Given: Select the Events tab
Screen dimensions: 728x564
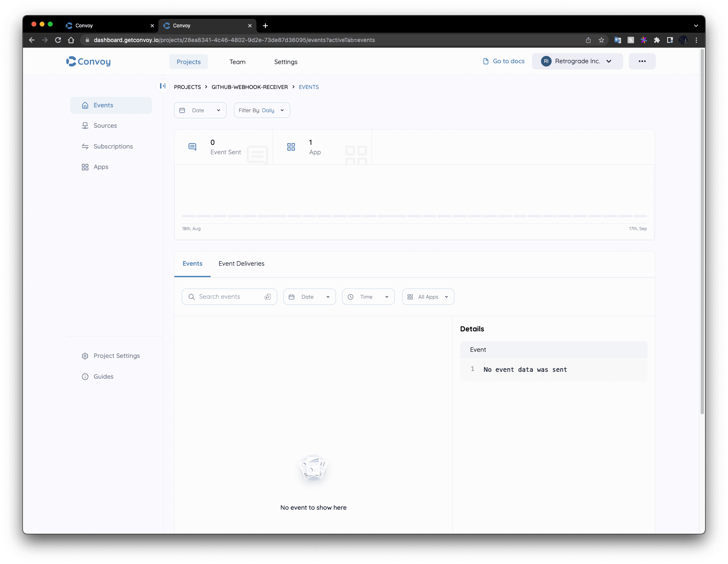Looking at the screenshot, I should (192, 263).
